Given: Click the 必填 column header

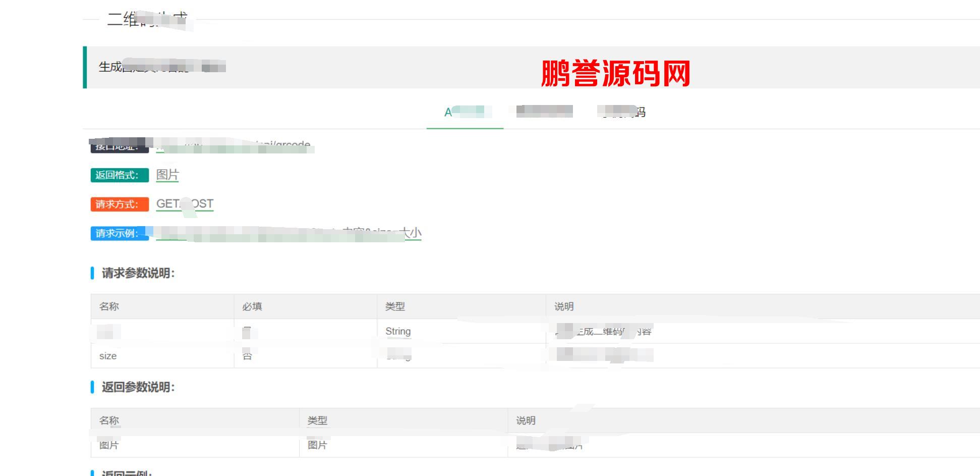Looking at the screenshot, I should pyautogui.click(x=252, y=306).
